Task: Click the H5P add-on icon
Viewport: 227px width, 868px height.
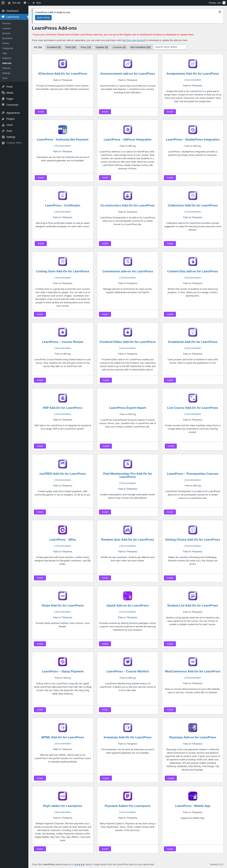Action: pos(63,398)
